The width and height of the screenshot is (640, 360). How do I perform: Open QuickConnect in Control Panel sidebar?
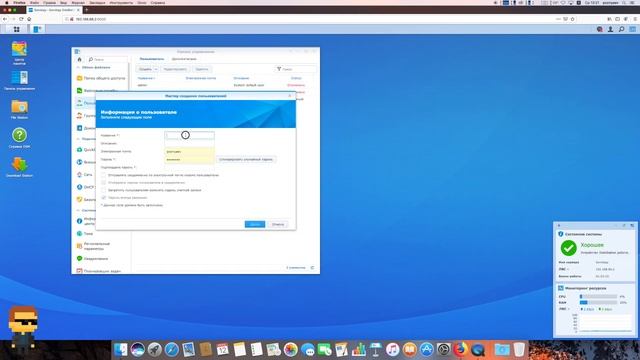pyautogui.click(x=86, y=150)
